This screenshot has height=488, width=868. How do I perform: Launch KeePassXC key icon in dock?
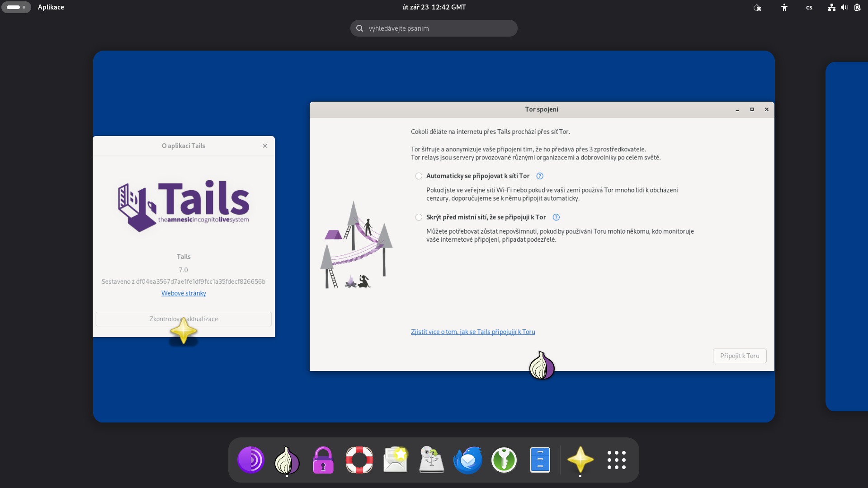(504, 460)
